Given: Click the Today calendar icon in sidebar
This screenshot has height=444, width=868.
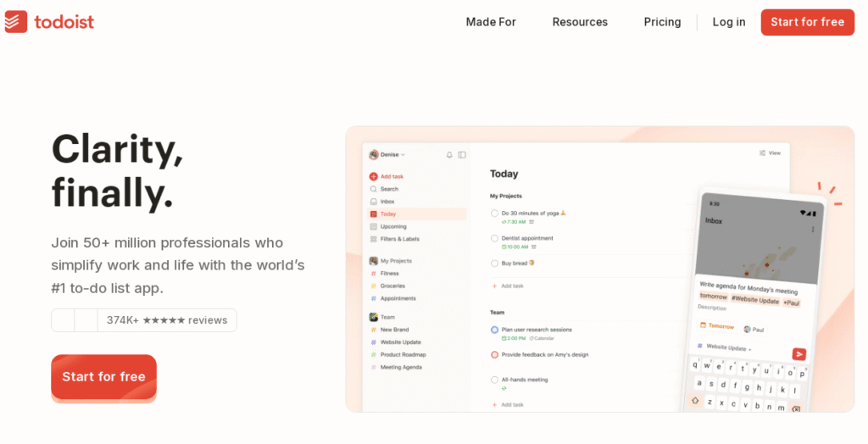Looking at the screenshot, I should [373, 214].
